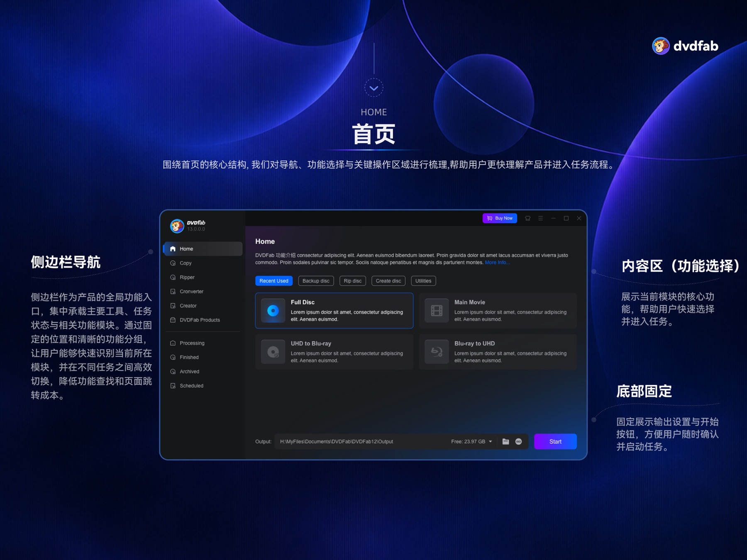747x560 pixels.
Task: Choose the Blu-ray to UHD card title
Action: coord(474,343)
